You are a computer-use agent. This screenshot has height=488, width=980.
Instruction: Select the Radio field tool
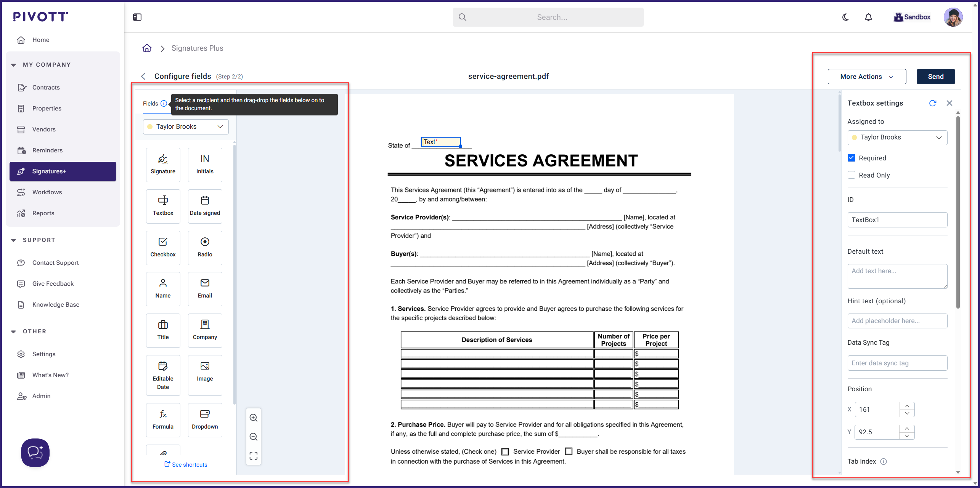pyautogui.click(x=205, y=248)
